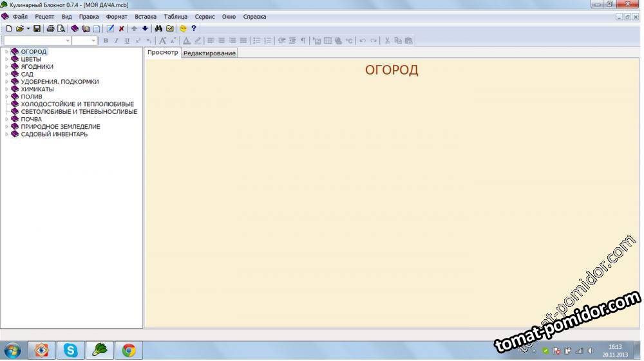Click the open book toolbar icon

coord(86,29)
